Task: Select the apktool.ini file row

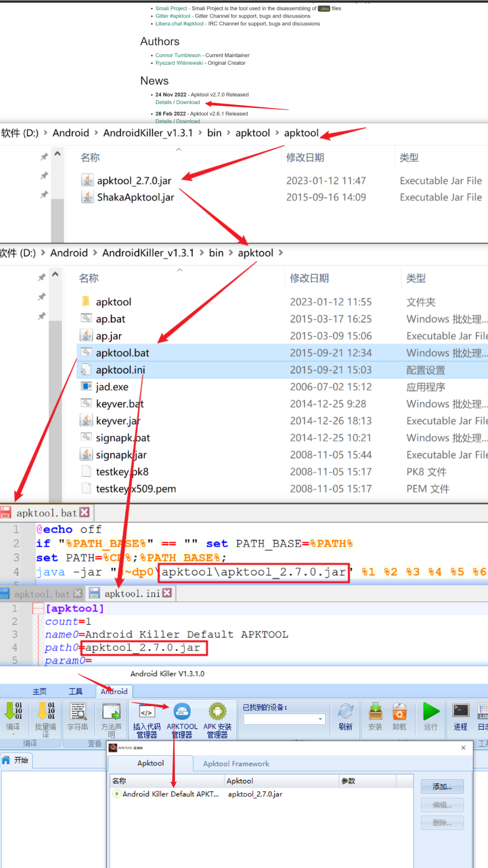Action: tap(282, 370)
